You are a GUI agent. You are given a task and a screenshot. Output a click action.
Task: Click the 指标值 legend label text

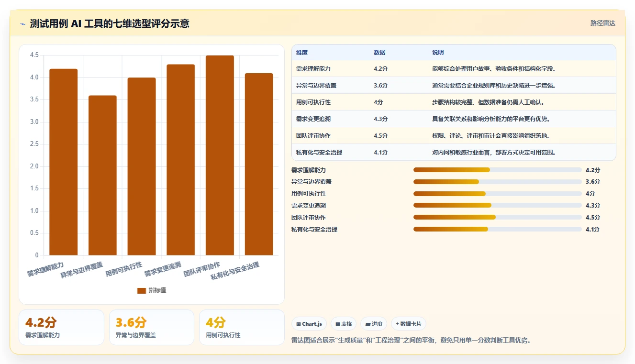(x=157, y=290)
